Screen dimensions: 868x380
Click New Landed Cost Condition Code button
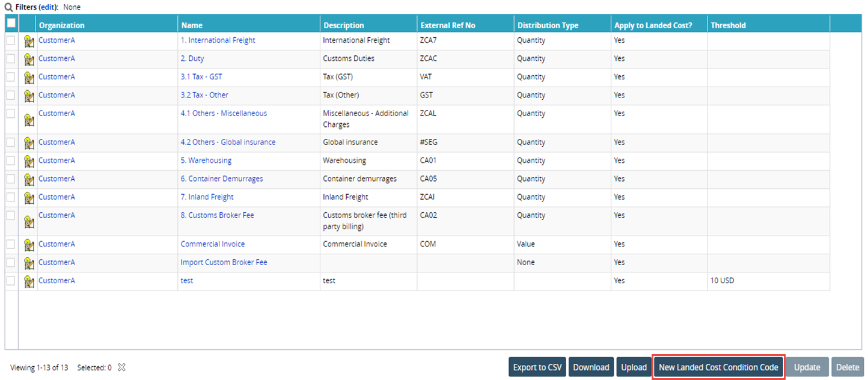(718, 367)
